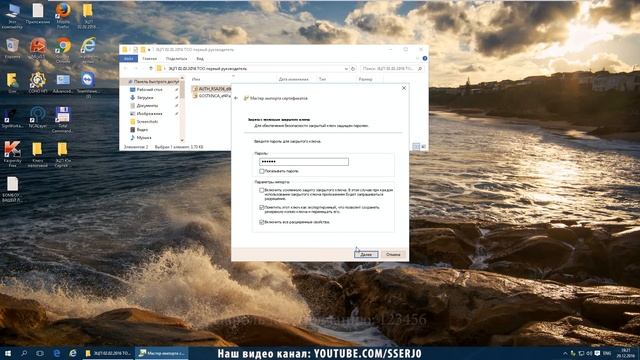Viewport: 640px width, 360px height.
Task: Expand the Explorer address history dropdown
Action: pos(346,69)
